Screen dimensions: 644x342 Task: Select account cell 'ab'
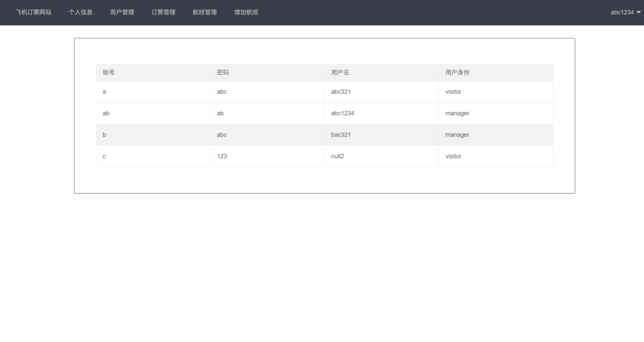153,113
